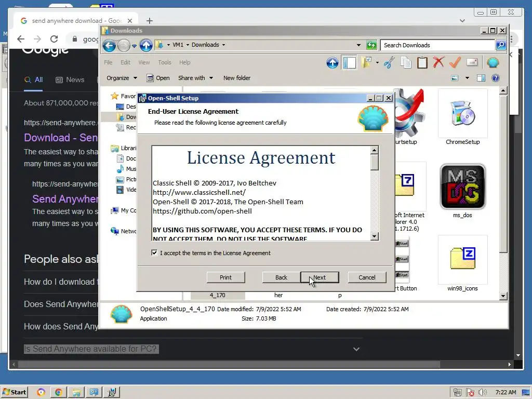
Task: Click the orange checkmark Properties icon
Action: tap(455, 62)
